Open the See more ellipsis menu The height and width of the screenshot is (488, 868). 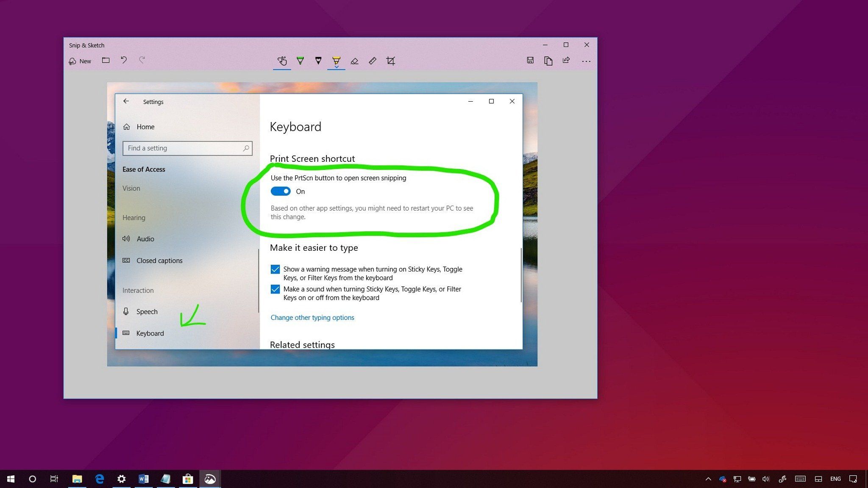[x=586, y=61]
